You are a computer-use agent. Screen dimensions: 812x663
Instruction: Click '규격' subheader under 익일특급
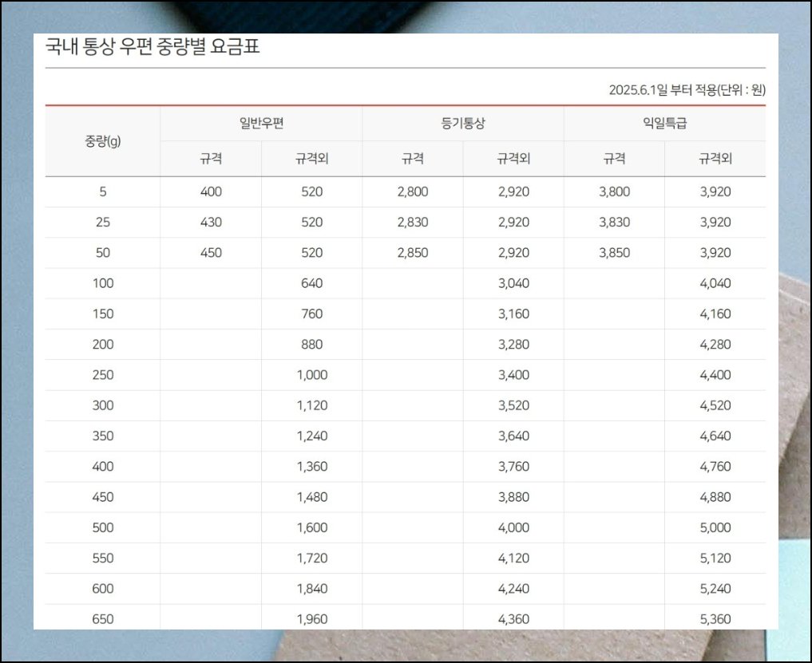pyautogui.click(x=615, y=159)
